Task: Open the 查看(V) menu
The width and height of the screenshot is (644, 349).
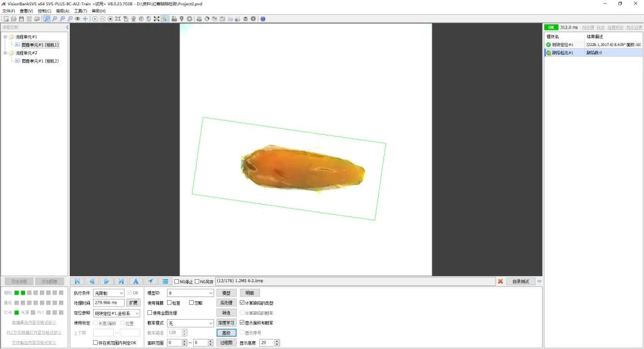Action: click(x=26, y=11)
